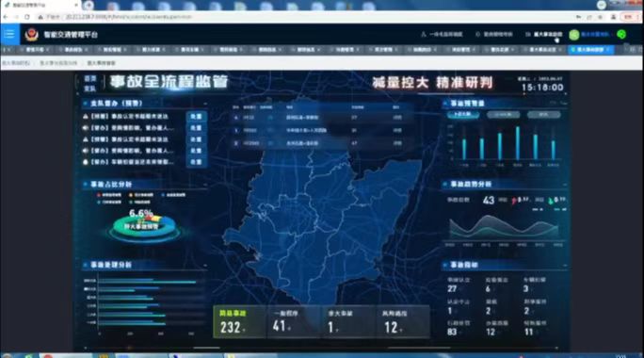Click the tallest bar in the bar chart
This screenshot has width=644, height=358.
point(518,142)
